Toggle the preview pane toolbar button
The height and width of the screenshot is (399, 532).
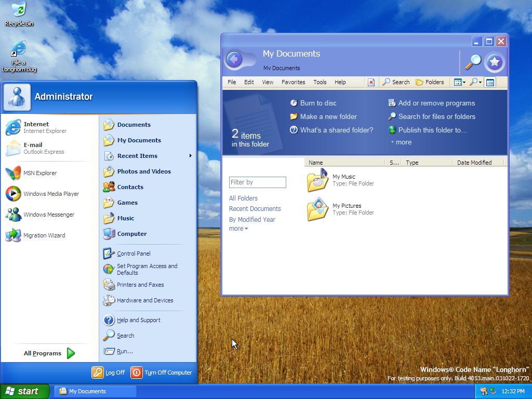(490, 82)
